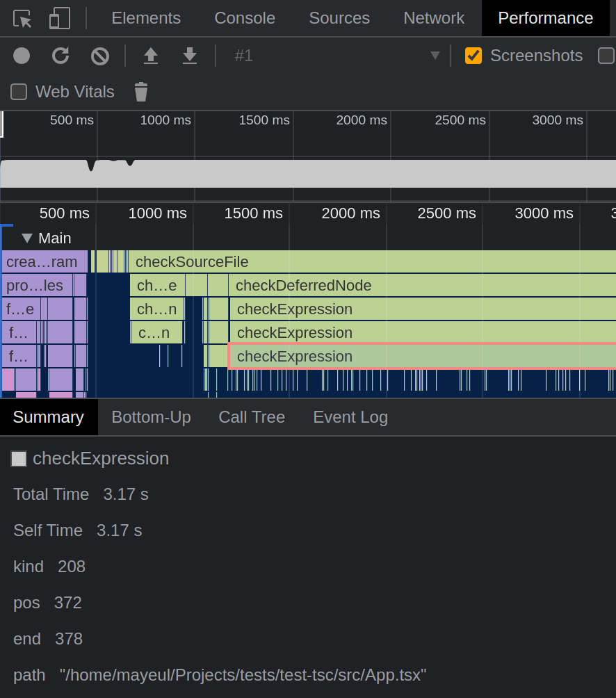This screenshot has height=698, width=616.
Task: Enable the Web Vitals checkbox
Action: pyautogui.click(x=18, y=92)
